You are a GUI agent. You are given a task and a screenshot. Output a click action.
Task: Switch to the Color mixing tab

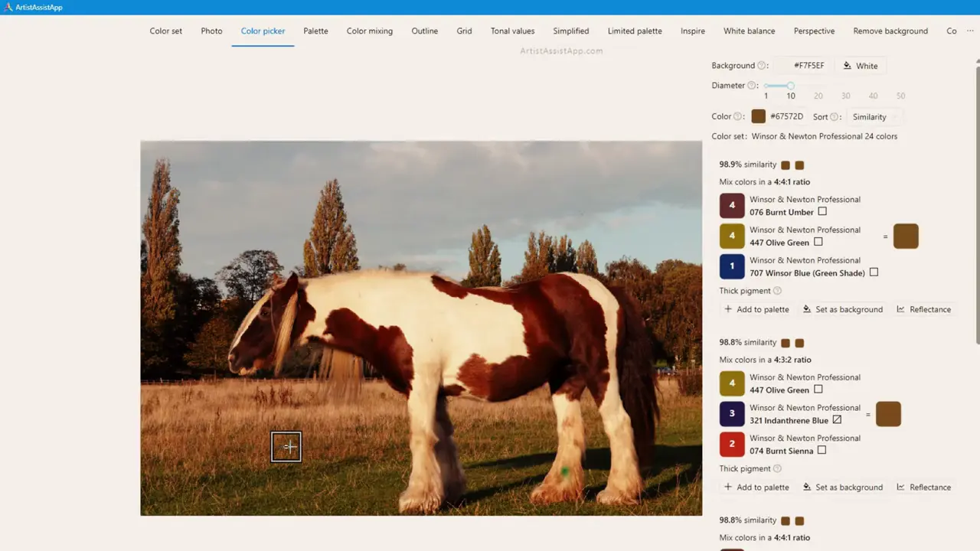point(369,31)
